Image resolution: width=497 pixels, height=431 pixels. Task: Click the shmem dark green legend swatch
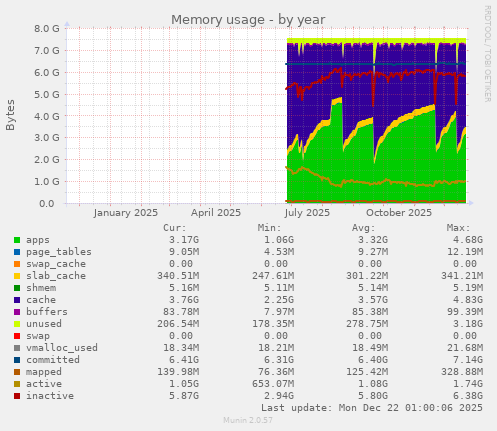click(x=17, y=288)
